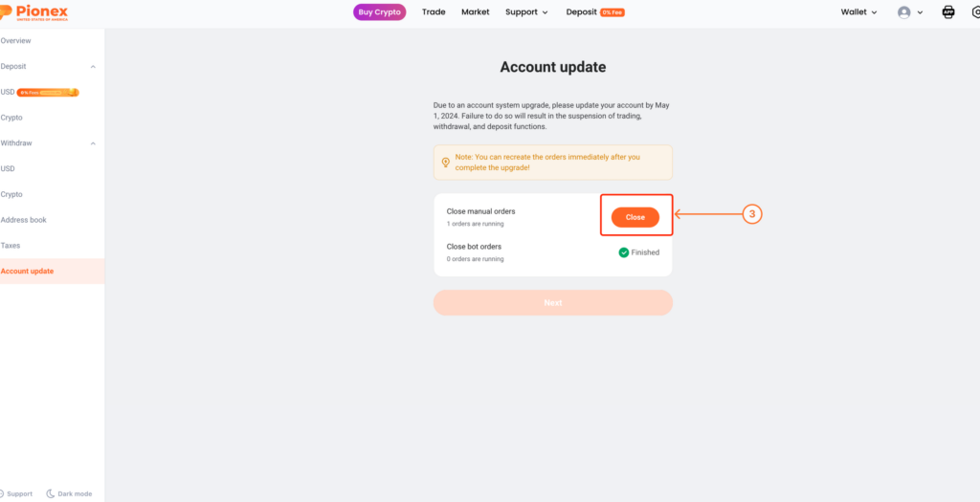Open the Trade menu item

(434, 11)
